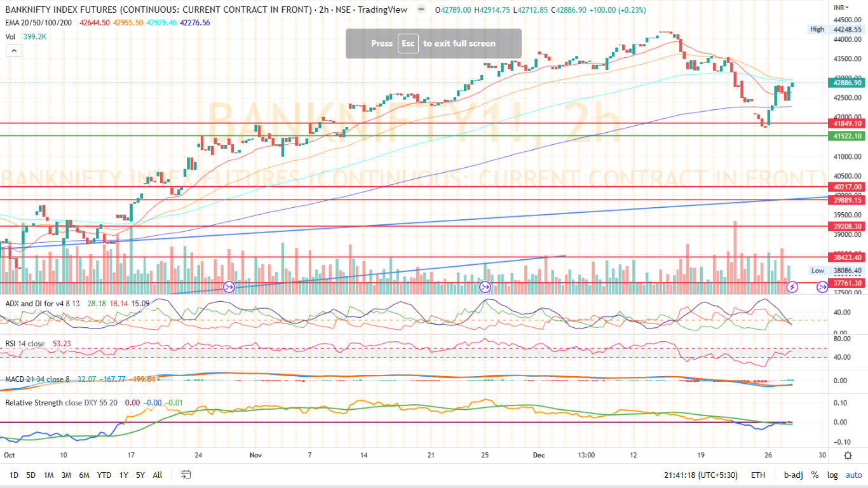The height and width of the screenshot is (488, 868).
Task: Click the EMA 200 value 42276.56
Action: (x=195, y=22)
